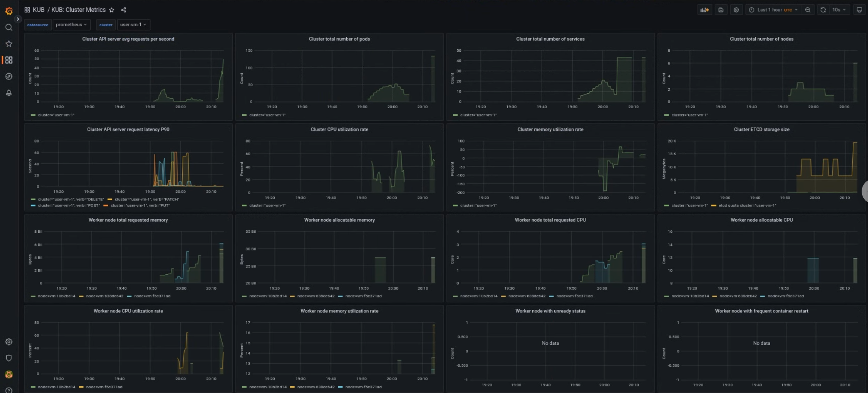Enable TV view mode
Image resolution: width=868 pixels, height=393 pixels.
click(x=860, y=9)
